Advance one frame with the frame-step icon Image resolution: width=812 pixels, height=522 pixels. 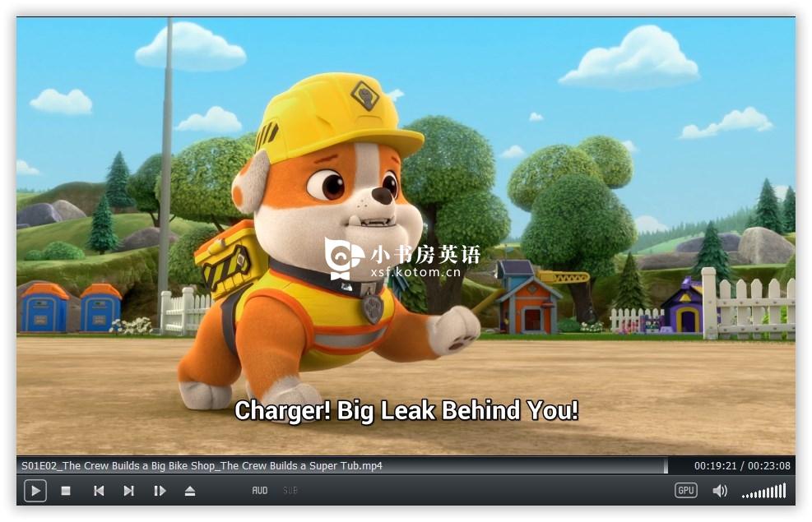tap(160, 491)
